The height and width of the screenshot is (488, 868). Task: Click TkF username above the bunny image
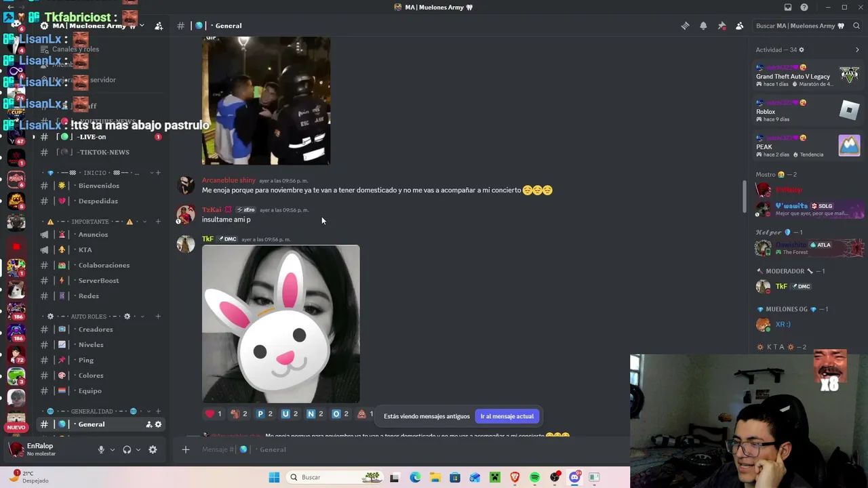[208, 239]
